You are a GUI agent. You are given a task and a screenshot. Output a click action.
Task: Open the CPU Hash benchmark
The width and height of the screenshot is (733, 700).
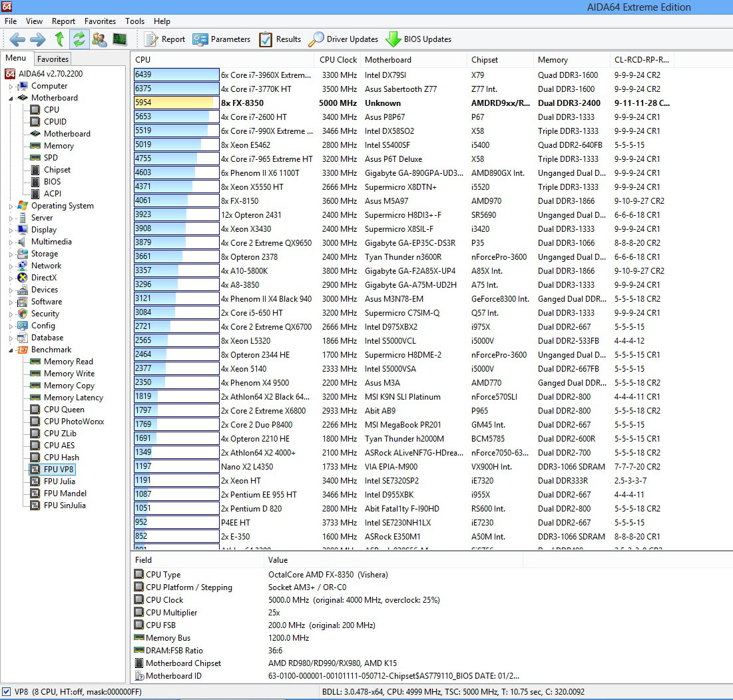click(x=55, y=458)
